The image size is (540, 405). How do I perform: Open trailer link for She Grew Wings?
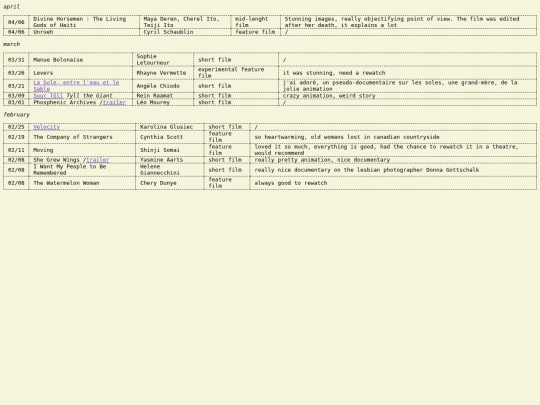(97, 160)
